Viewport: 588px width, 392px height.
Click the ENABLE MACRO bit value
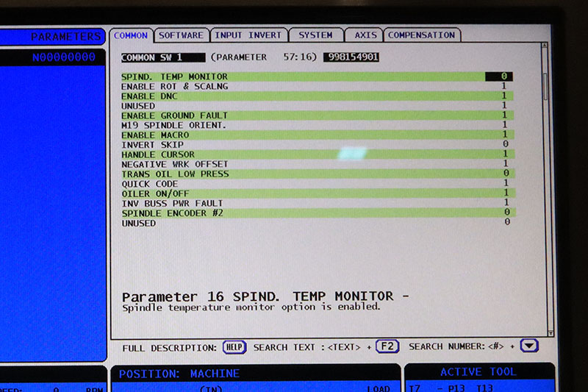point(505,134)
